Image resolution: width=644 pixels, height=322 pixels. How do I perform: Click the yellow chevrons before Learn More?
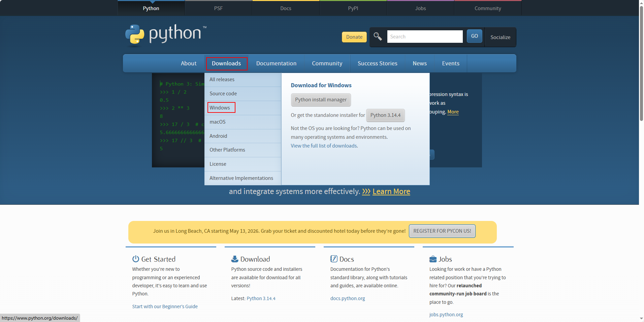click(x=366, y=191)
